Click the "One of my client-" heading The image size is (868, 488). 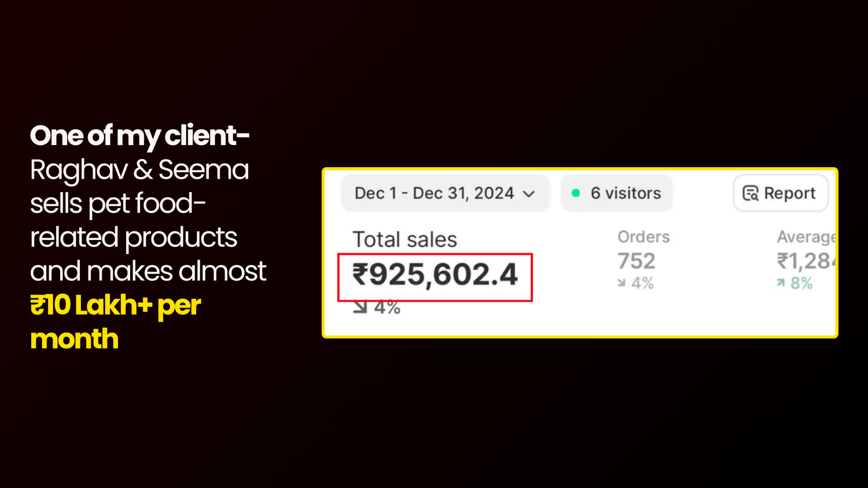click(139, 135)
